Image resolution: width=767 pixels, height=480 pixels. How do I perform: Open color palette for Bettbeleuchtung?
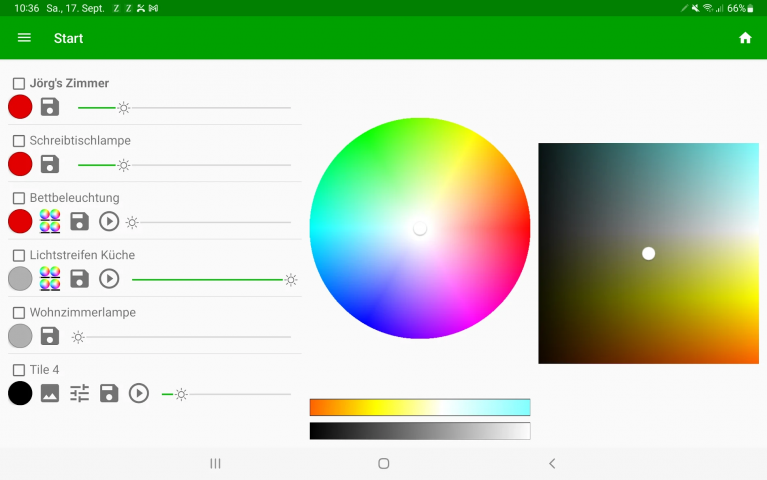tap(50, 221)
